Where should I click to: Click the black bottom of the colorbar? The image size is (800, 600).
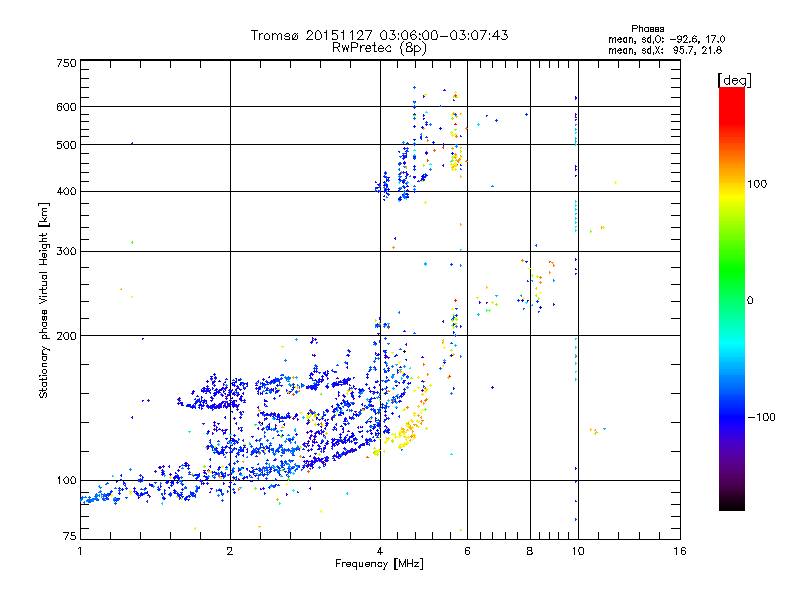732,503
